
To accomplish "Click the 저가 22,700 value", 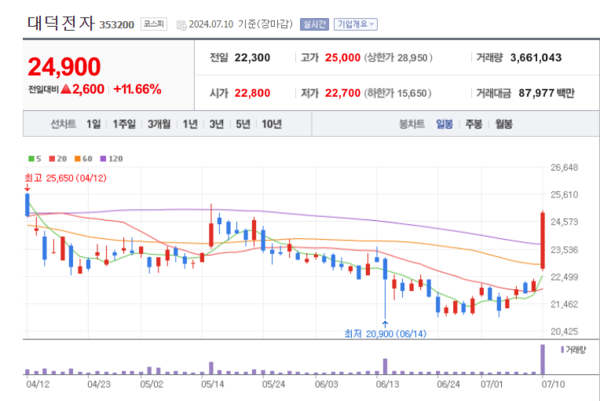I will tap(342, 93).
